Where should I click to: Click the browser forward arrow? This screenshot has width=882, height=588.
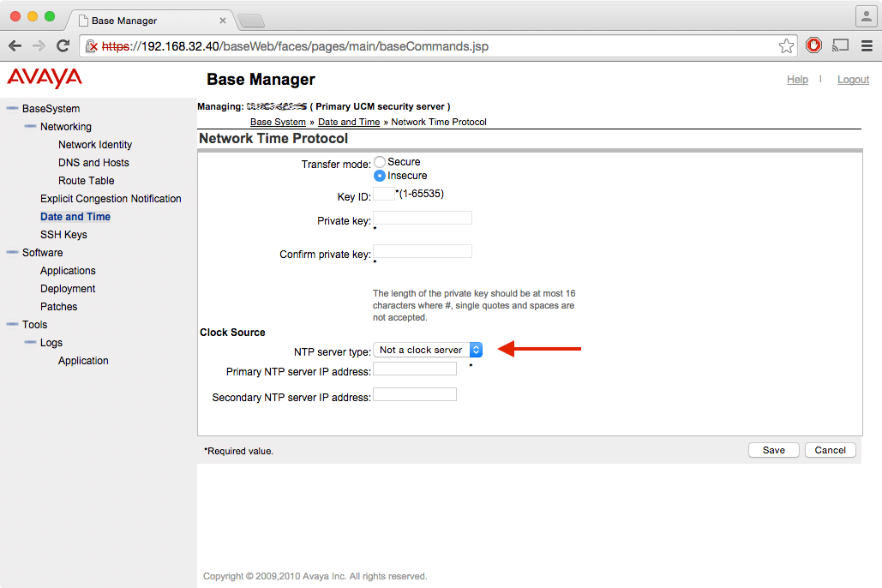[x=39, y=46]
